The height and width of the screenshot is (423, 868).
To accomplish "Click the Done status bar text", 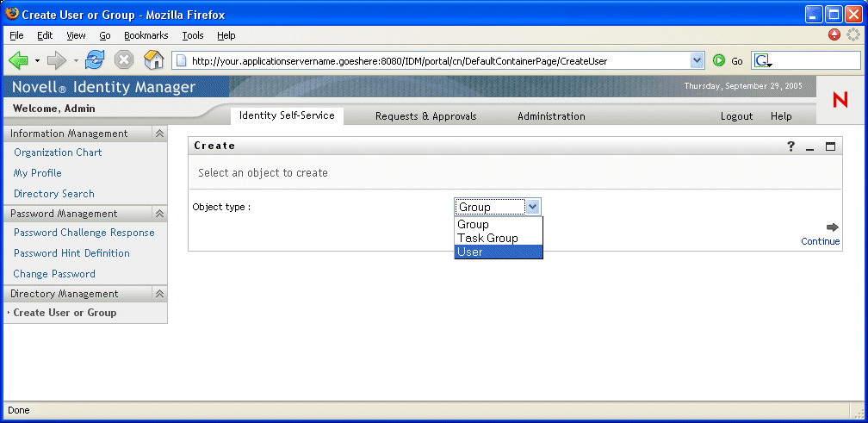I will point(19,410).
